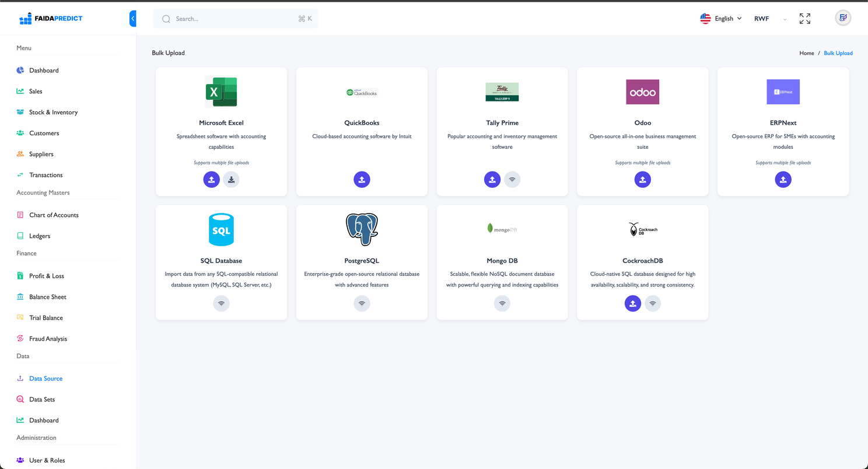
Task: Navigate to Home via the breadcrumb link
Action: coord(806,52)
